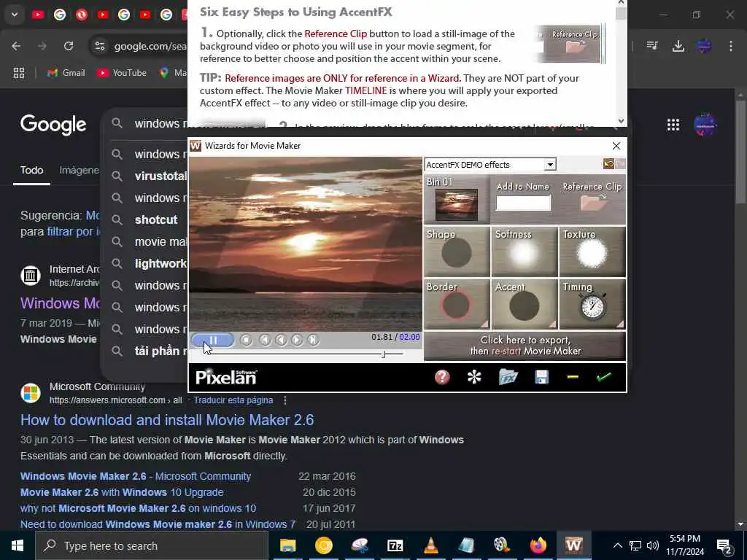Image resolution: width=747 pixels, height=560 pixels.
Task: Open the Google apps grid
Action: click(x=673, y=125)
